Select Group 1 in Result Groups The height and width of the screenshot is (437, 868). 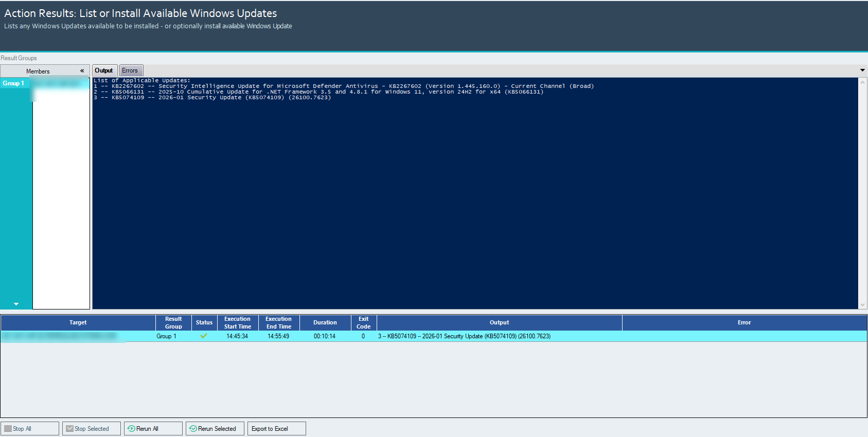(x=14, y=83)
